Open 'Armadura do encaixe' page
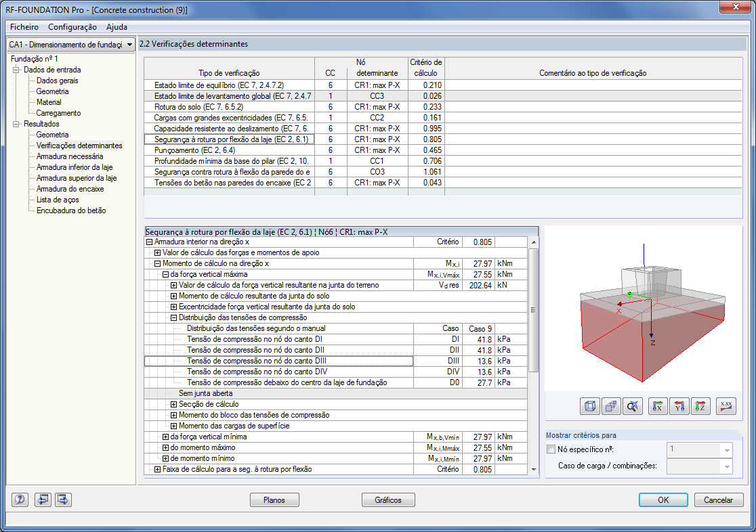 tap(70, 189)
